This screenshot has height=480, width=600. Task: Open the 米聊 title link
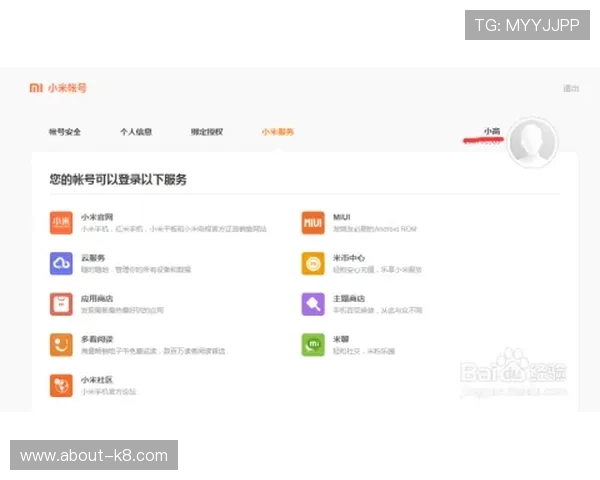(x=341, y=340)
